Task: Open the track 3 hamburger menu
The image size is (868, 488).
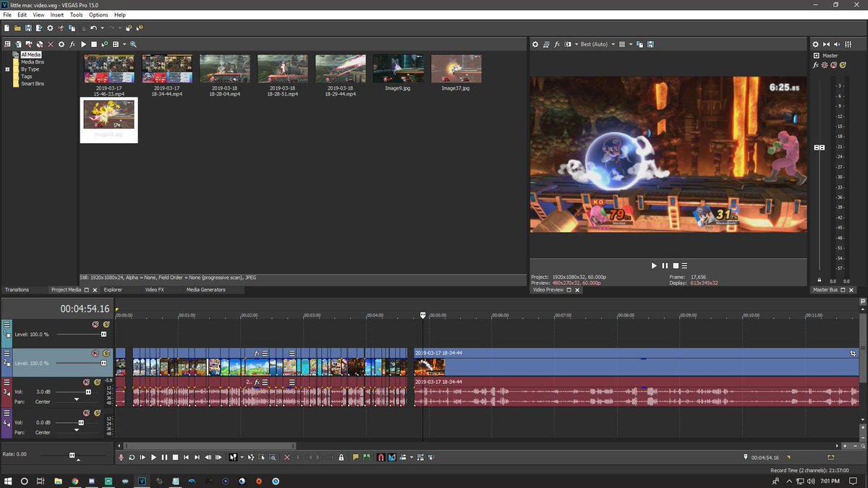Action: pos(7,382)
